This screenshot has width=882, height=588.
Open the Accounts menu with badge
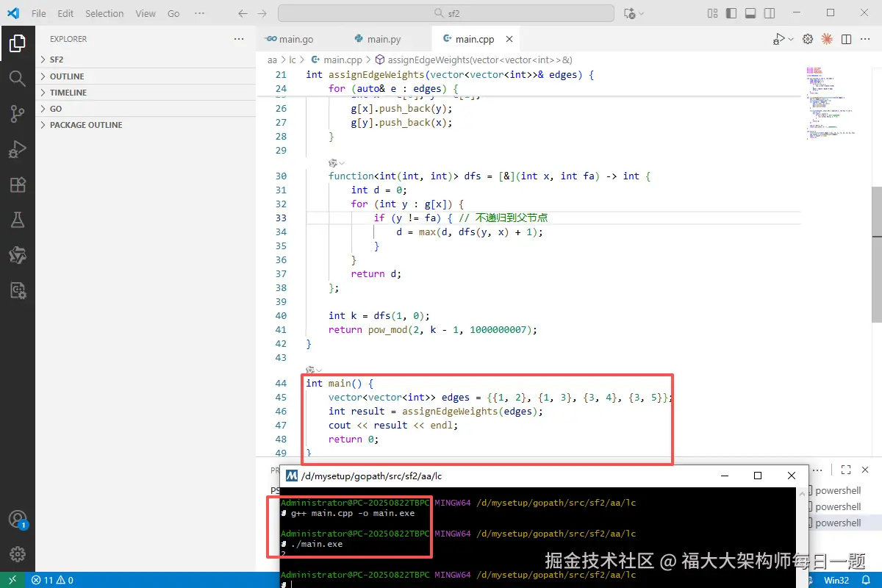(18, 519)
